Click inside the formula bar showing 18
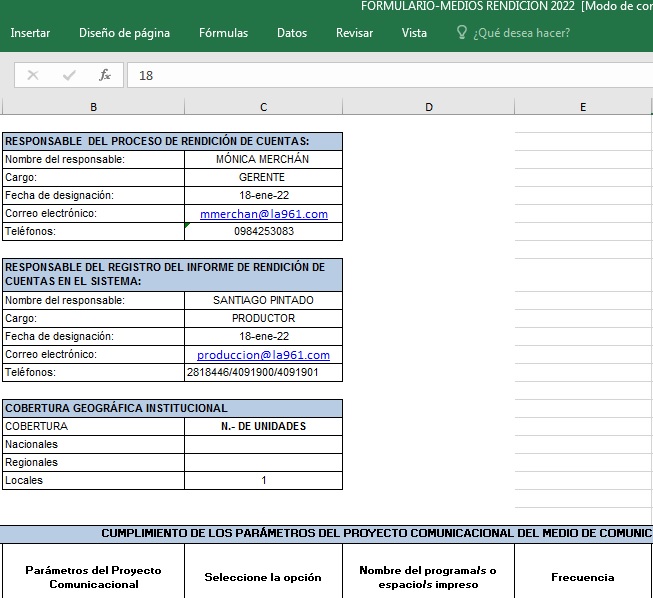The height and width of the screenshot is (598, 653). (390, 75)
